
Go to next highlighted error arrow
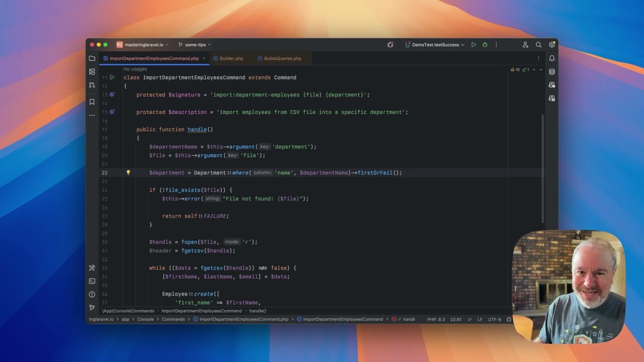click(x=541, y=69)
